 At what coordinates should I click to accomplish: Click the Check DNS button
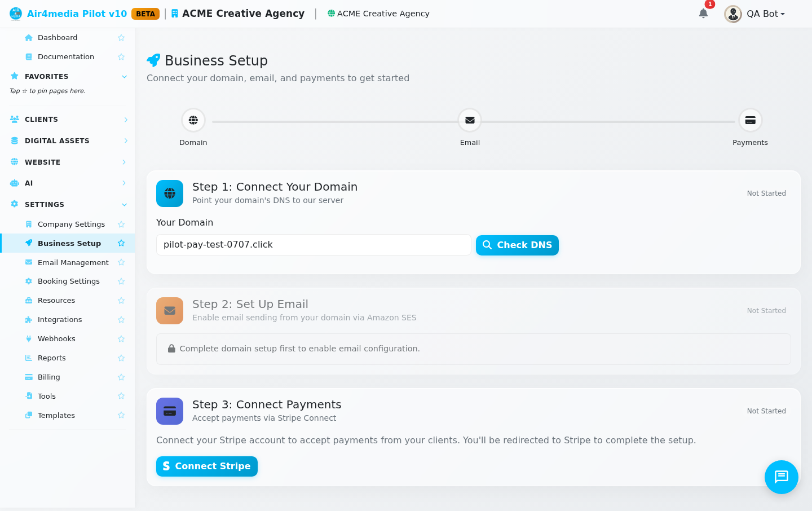click(517, 245)
